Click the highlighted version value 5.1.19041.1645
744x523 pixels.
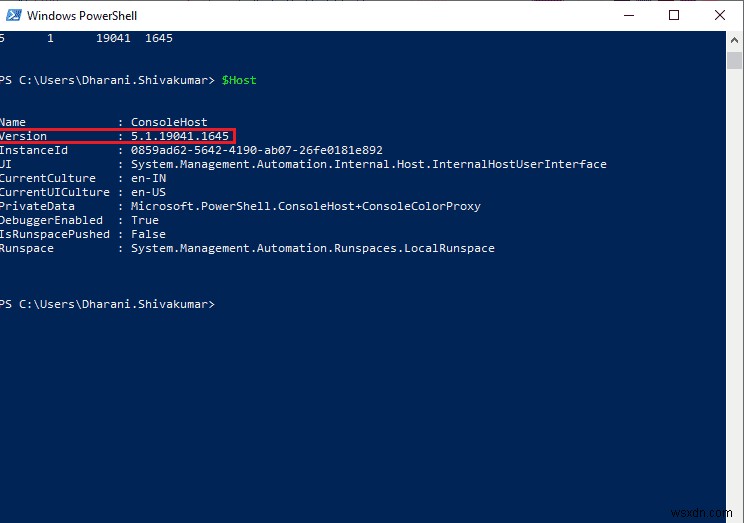(179, 136)
